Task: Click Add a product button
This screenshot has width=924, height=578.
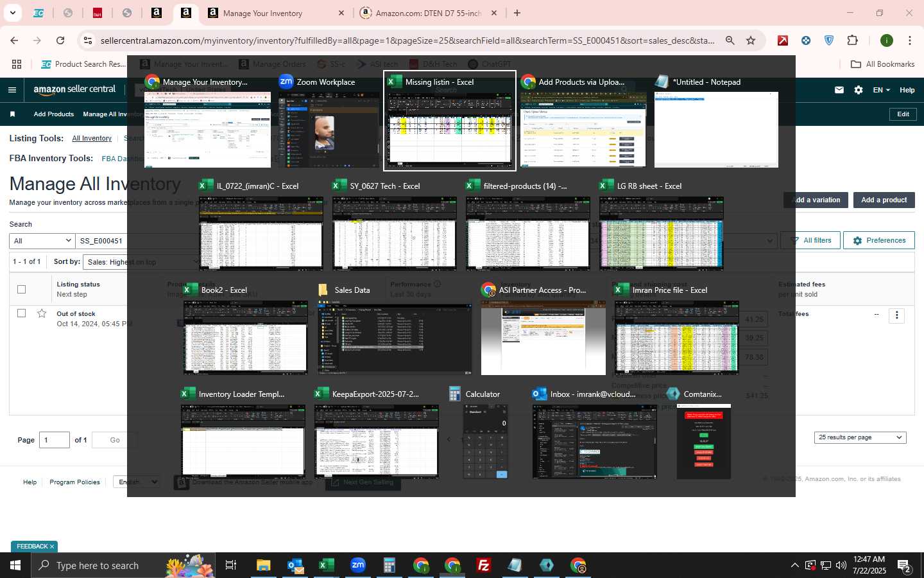Action: [x=884, y=200]
